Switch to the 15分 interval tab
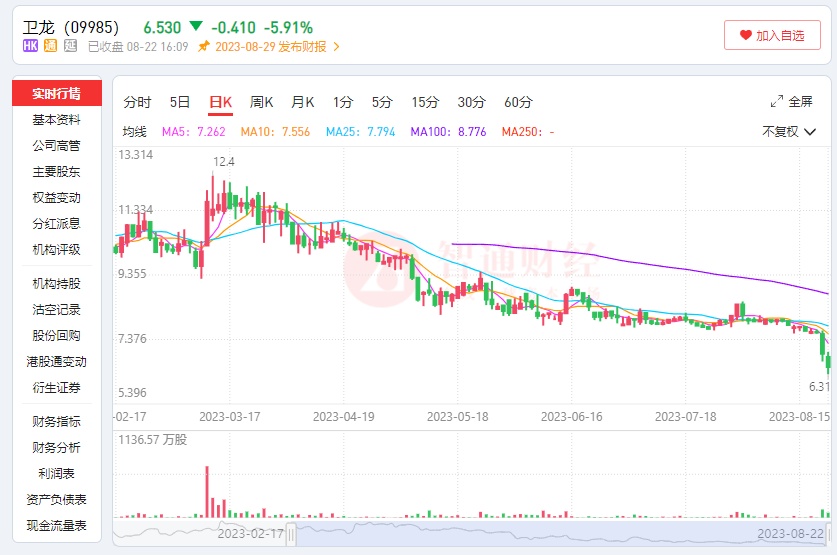 coord(425,102)
